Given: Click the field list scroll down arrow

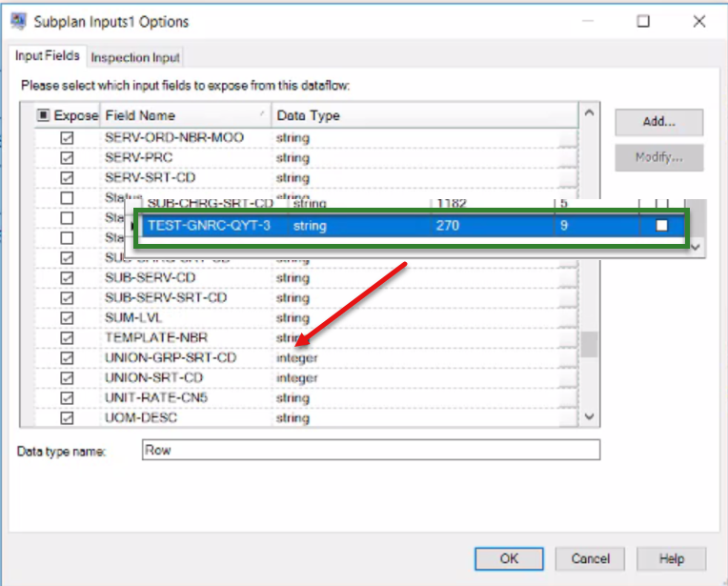Looking at the screenshot, I should 589,416.
